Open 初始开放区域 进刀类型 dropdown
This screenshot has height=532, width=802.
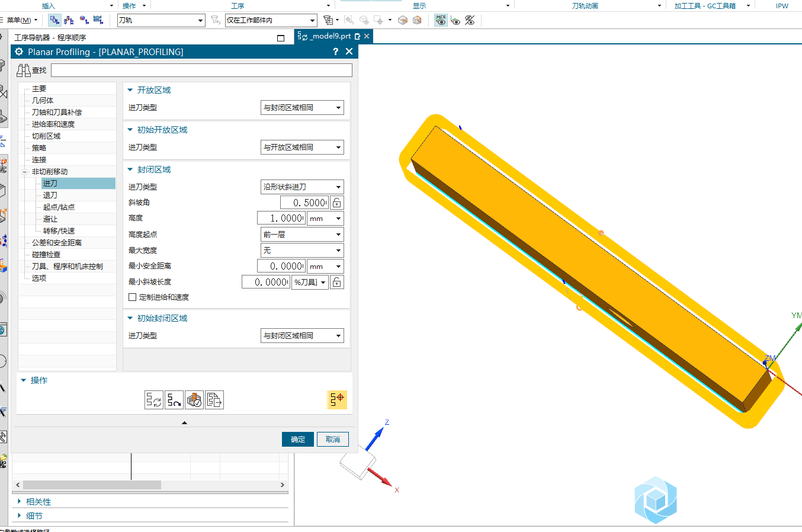302,148
